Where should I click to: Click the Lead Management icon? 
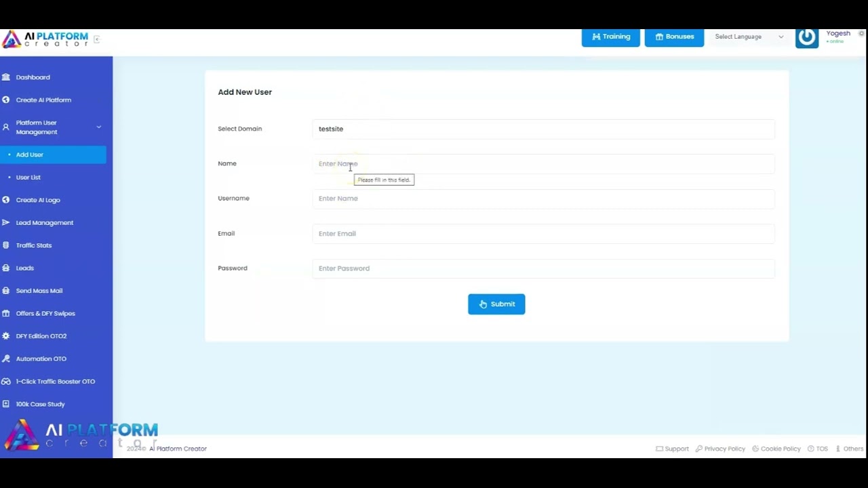6,222
